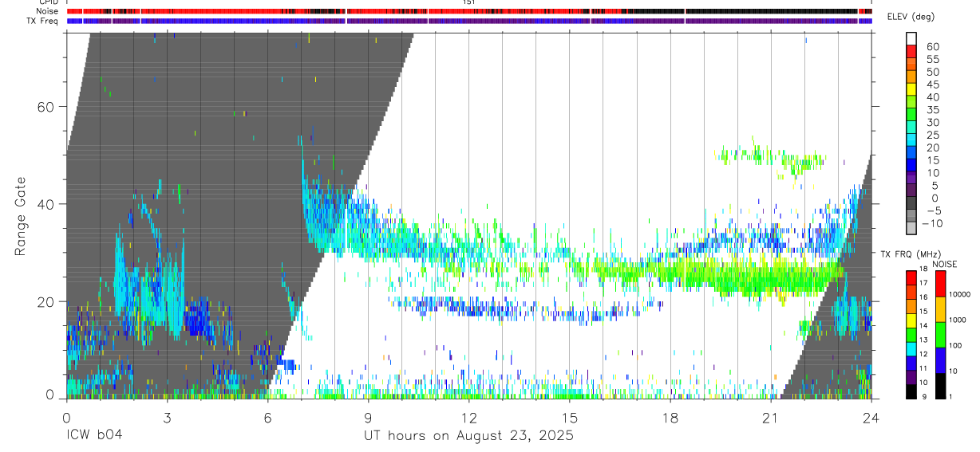980x452 pixels.
Task: Click the 'TX Freq' row label at top left
Action: point(41,21)
